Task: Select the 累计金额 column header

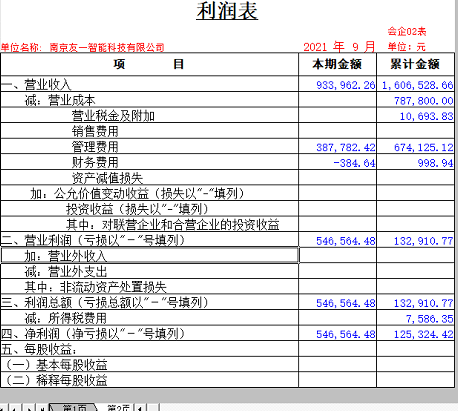Action: pos(415,64)
